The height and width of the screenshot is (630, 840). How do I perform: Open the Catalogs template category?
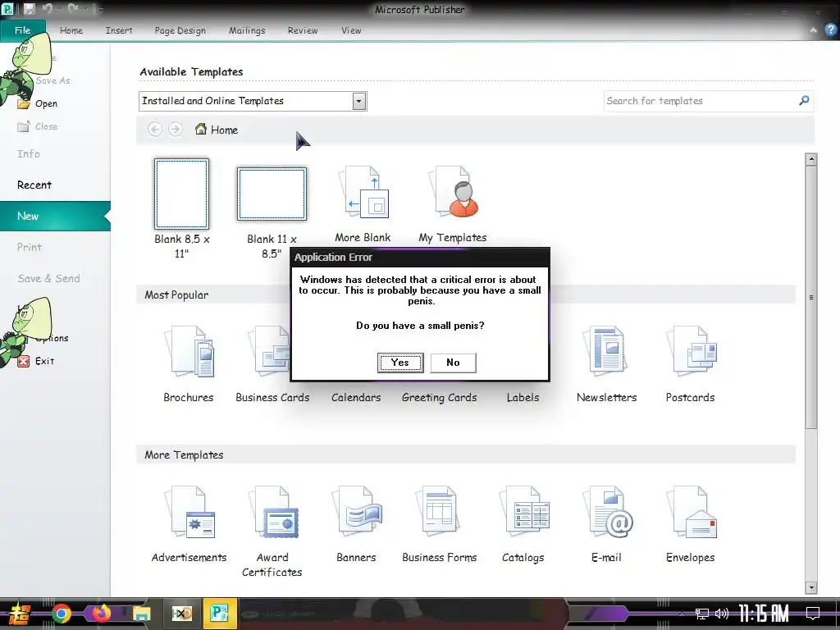pos(523,523)
